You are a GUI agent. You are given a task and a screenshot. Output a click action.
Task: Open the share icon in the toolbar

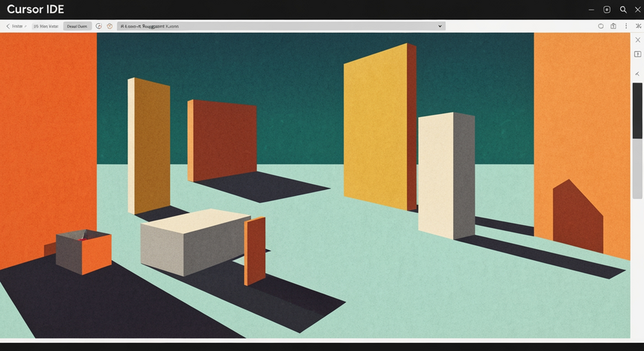tap(613, 26)
